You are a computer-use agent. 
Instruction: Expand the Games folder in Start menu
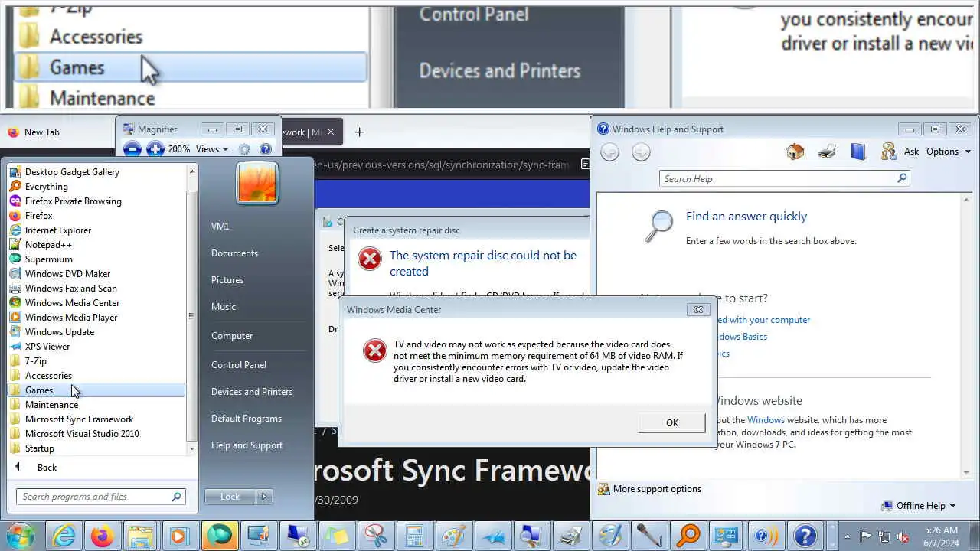[96, 390]
